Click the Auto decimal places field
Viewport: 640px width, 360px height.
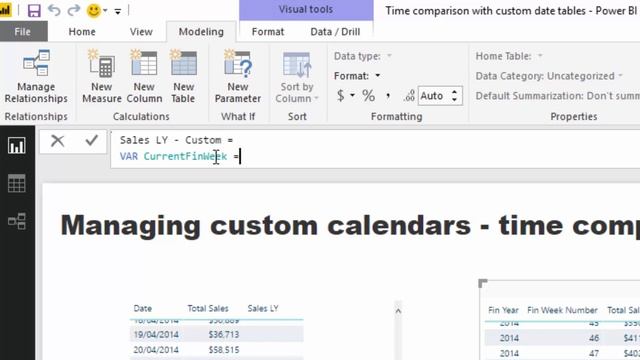pos(433,96)
